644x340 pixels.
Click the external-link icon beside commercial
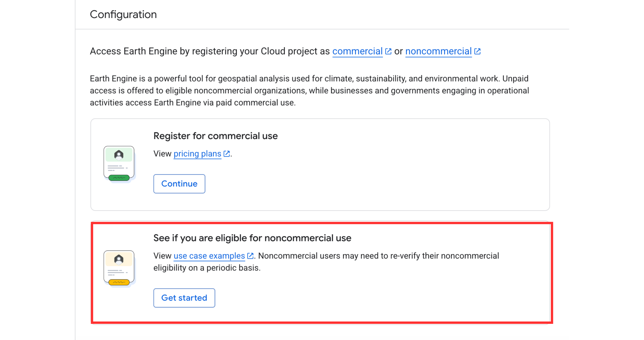tap(388, 51)
